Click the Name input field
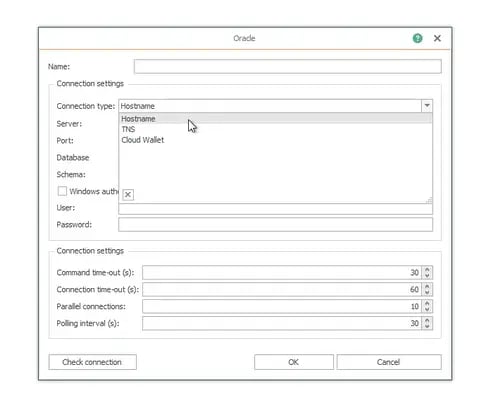The width and height of the screenshot is (487, 407). pyautogui.click(x=288, y=66)
